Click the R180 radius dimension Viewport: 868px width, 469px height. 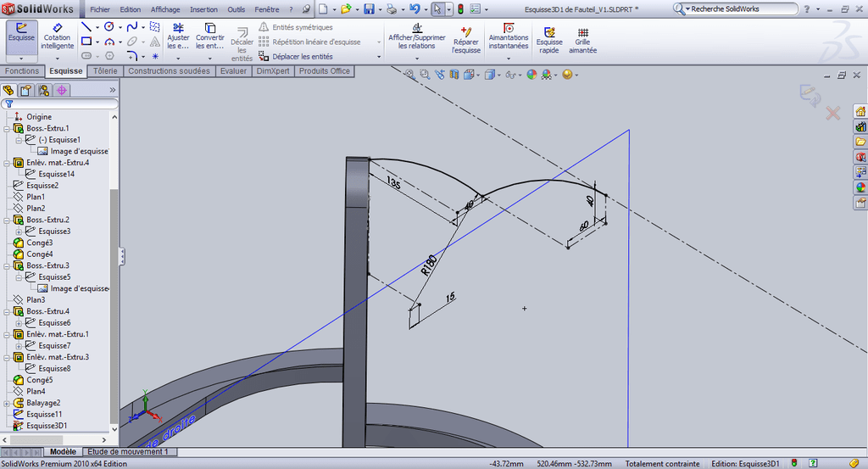tap(428, 265)
